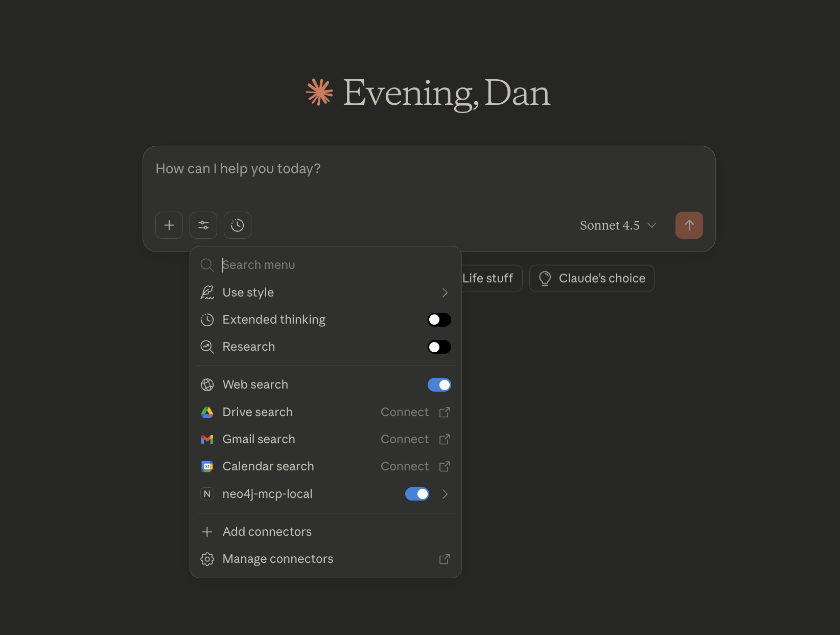840x635 pixels.
Task: Click the clock icon next to the sliders
Action: click(x=237, y=225)
